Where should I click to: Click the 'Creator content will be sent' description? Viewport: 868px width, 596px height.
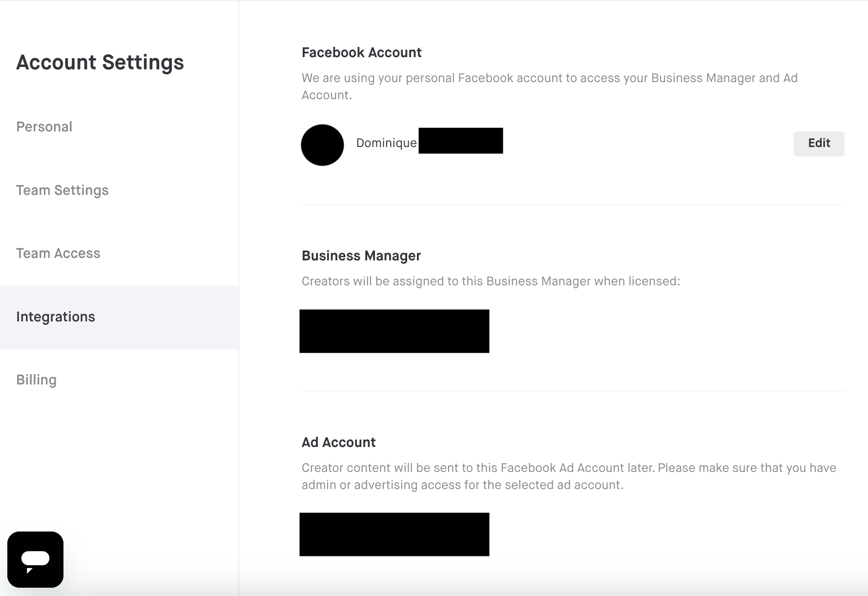tap(569, 476)
